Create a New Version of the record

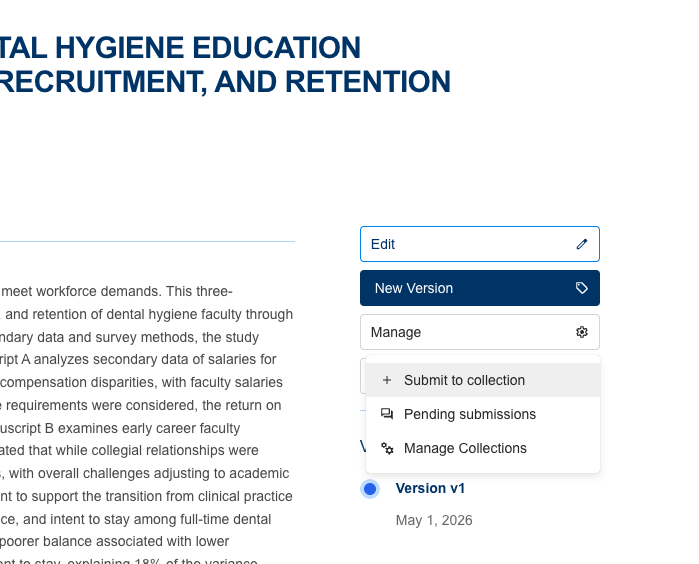(480, 288)
